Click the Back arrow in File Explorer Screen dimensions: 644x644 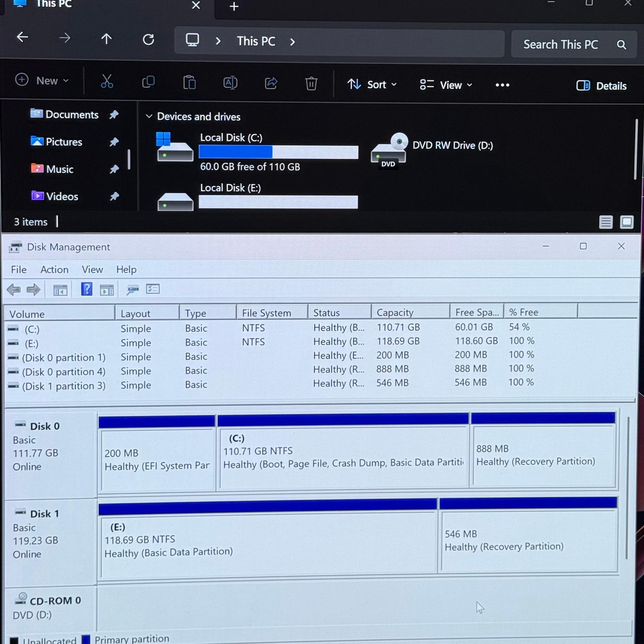[22, 37]
